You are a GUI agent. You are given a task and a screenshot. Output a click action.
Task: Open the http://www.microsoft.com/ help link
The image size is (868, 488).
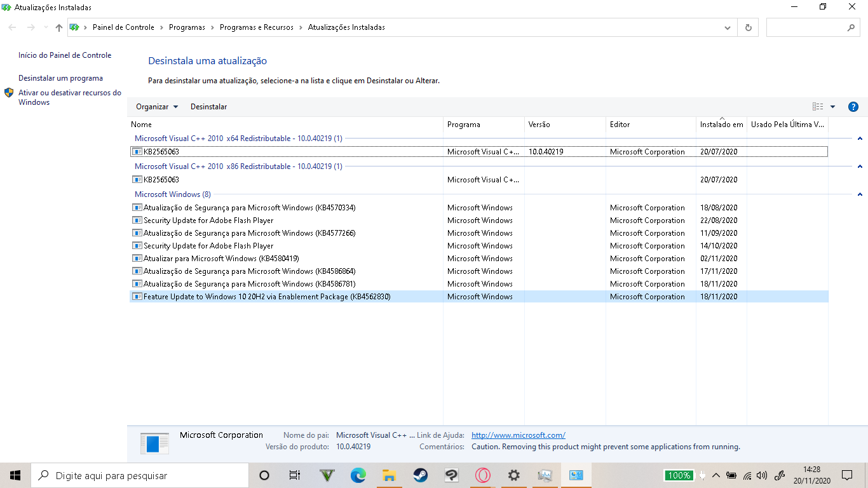(x=519, y=435)
